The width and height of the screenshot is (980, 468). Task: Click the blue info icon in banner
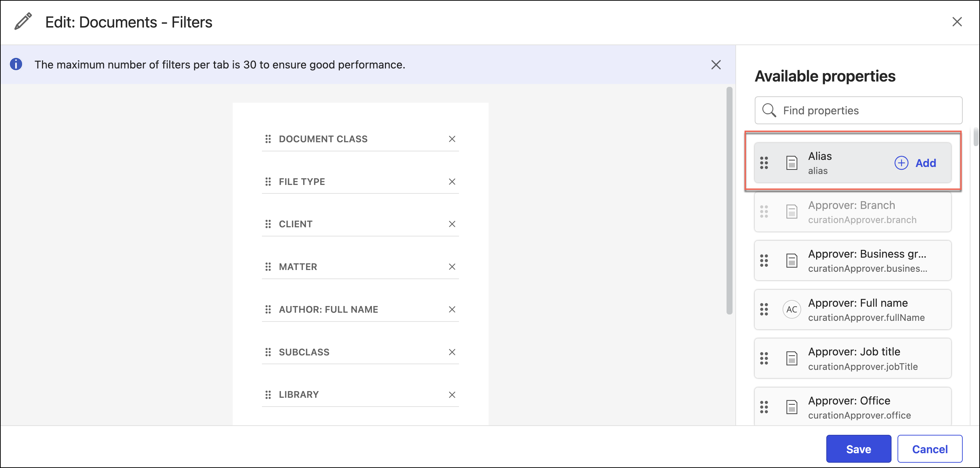(x=16, y=64)
